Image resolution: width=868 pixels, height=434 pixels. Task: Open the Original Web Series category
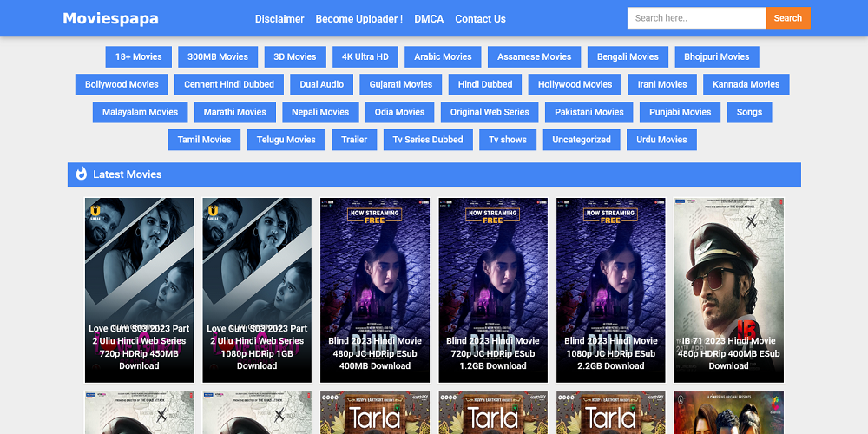490,112
